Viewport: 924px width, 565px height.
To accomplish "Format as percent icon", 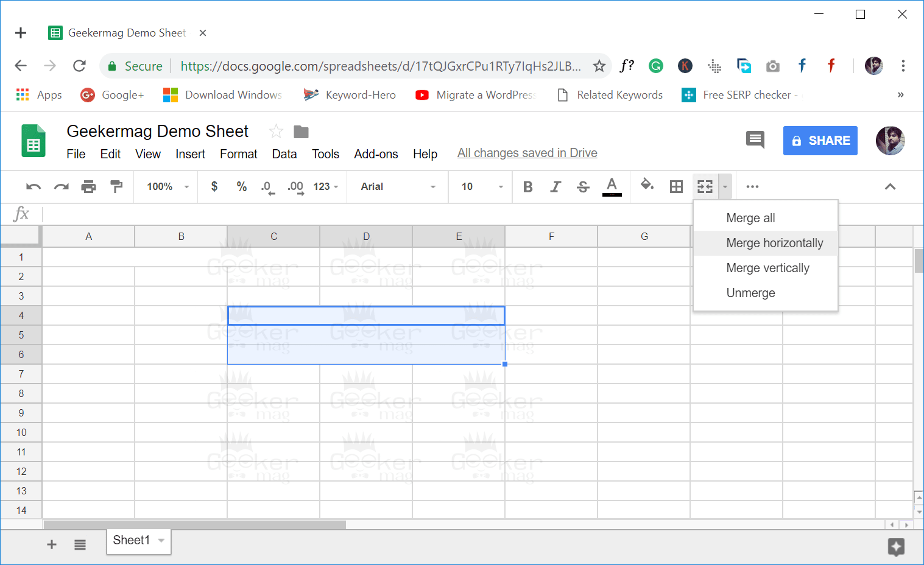I will pos(242,186).
